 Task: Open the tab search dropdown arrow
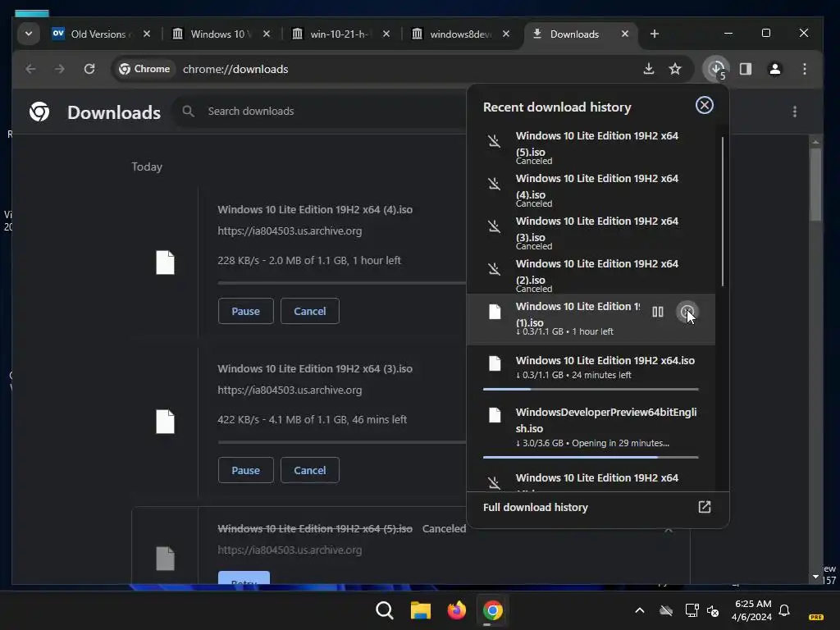(x=29, y=34)
